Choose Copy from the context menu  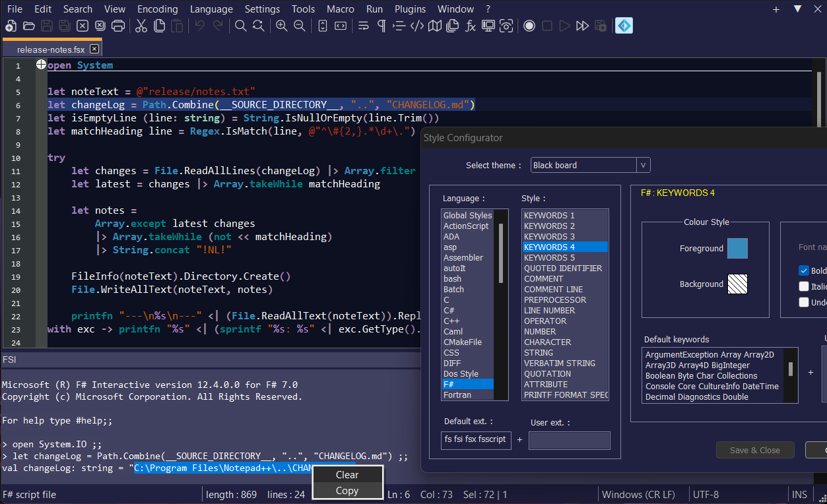click(347, 490)
